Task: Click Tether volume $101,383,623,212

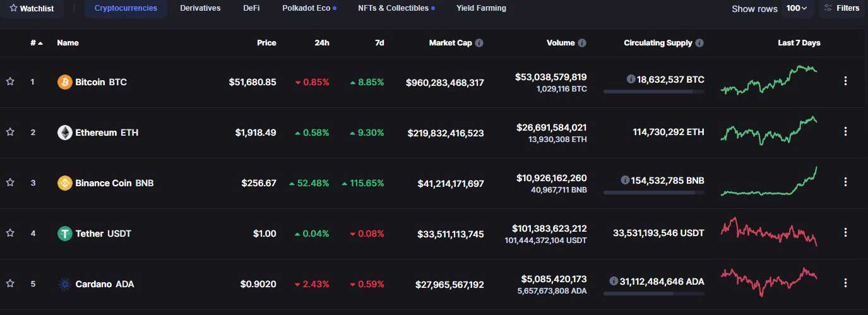Action: point(549,229)
